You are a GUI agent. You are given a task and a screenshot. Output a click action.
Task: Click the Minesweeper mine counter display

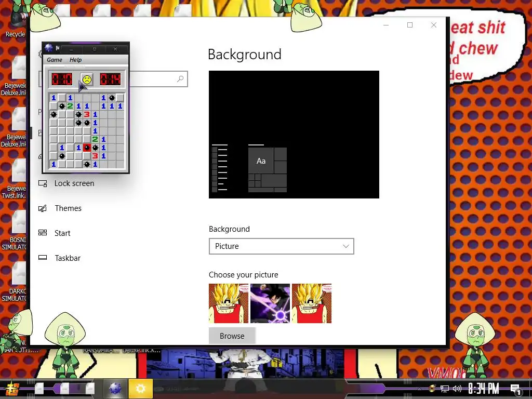point(62,79)
